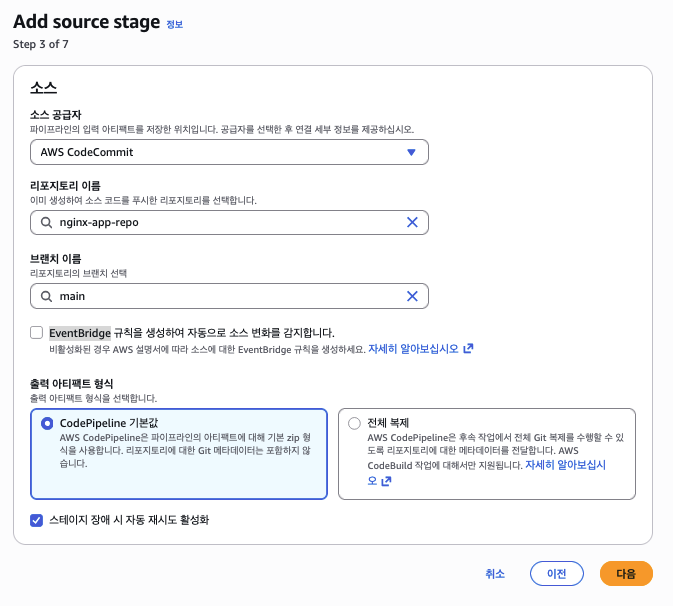
Task: Select CodePipeline 기본값 radio option
Action: pos(47,423)
